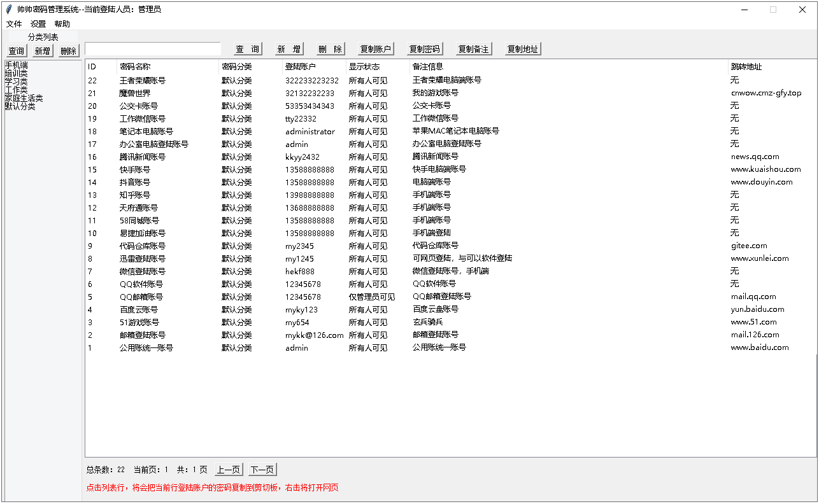
Task: Click the 密码分类 column header
Action: 251,66
